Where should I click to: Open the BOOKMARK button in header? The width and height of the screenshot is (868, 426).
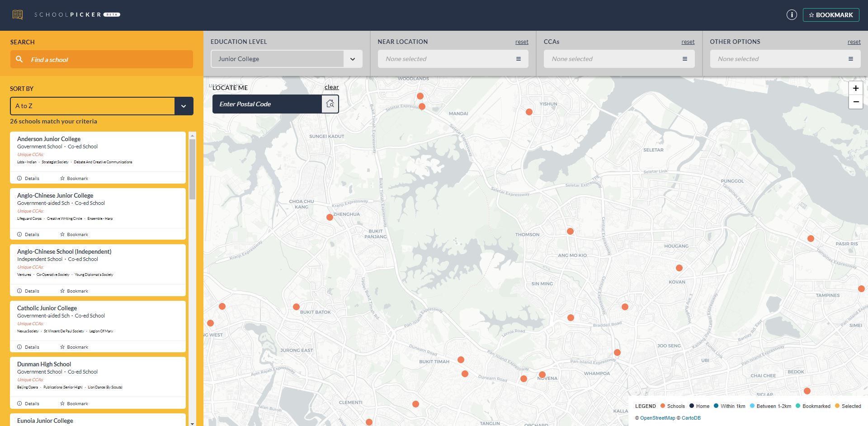(831, 15)
